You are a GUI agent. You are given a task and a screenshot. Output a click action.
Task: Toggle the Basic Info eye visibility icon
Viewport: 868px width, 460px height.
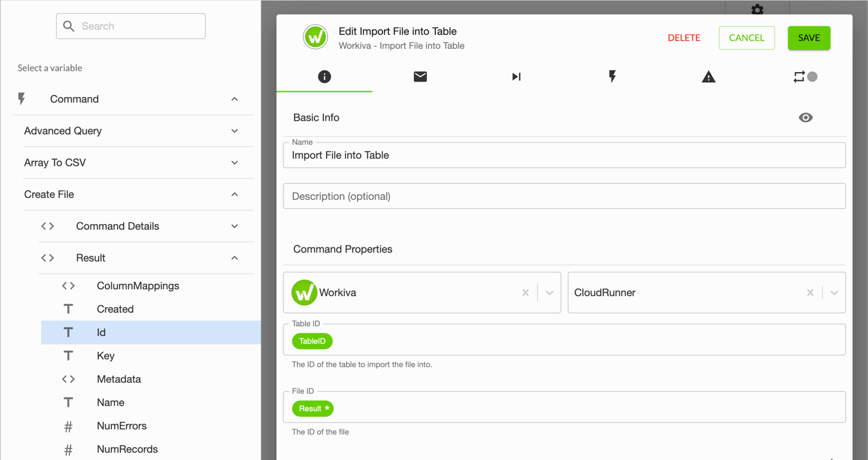coord(806,118)
